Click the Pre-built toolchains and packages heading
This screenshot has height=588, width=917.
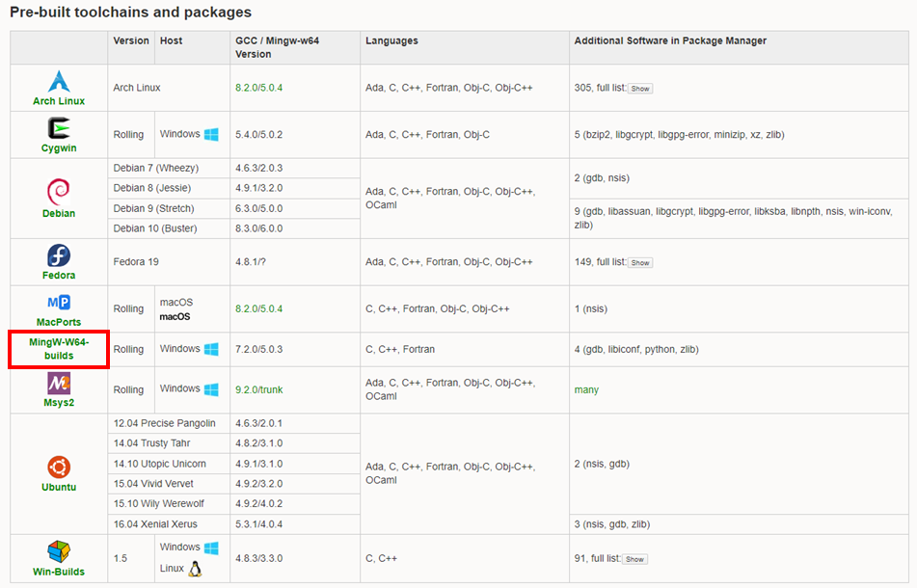pos(131,12)
